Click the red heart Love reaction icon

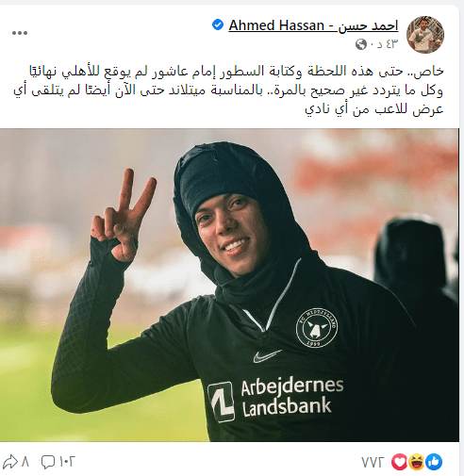tap(399, 462)
